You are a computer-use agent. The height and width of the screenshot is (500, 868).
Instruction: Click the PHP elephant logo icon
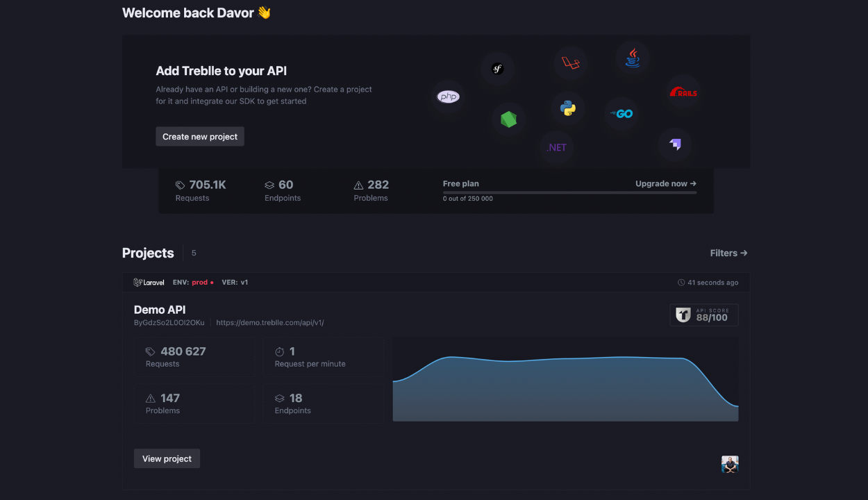point(448,97)
